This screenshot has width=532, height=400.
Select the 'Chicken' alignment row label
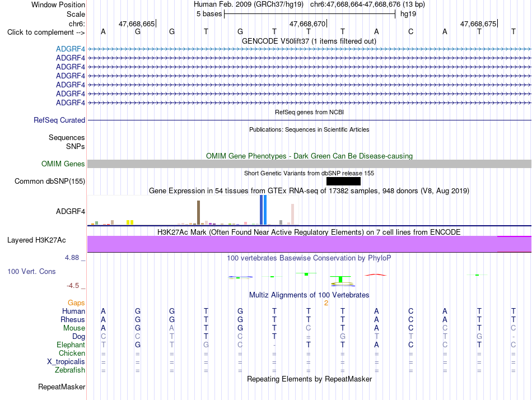(x=72, y=353)
